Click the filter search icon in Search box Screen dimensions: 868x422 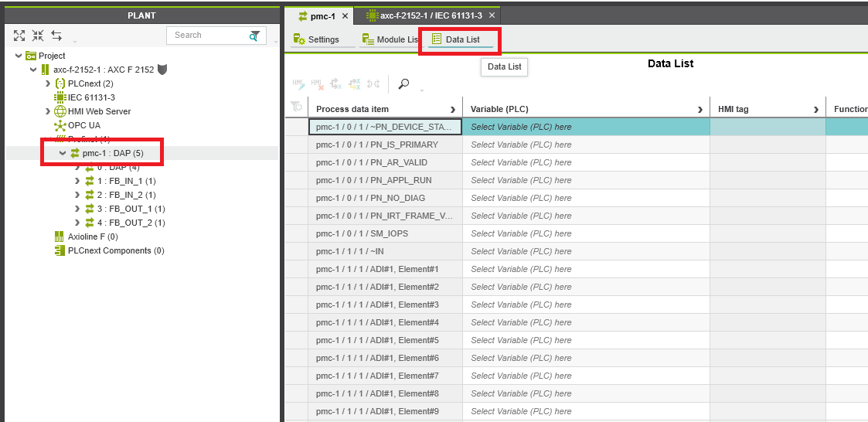(x=254, y=36)
